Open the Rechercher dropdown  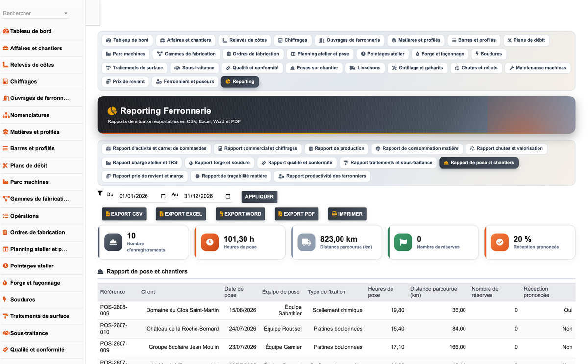point(36,13)
